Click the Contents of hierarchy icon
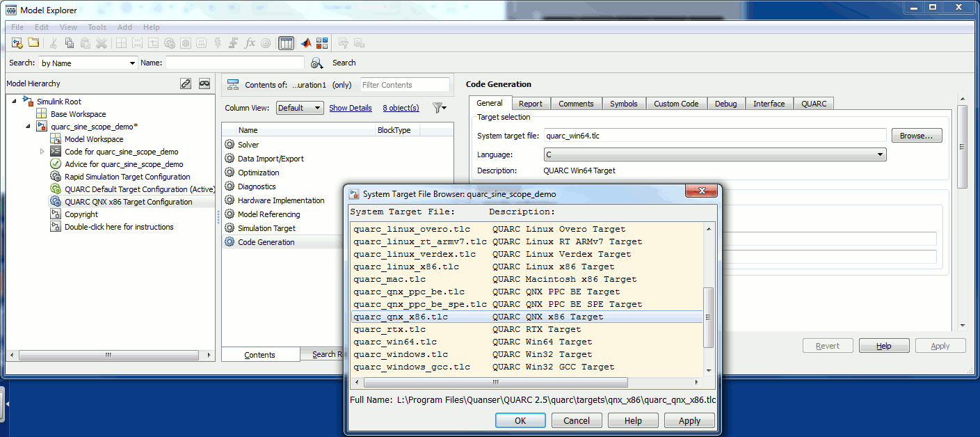Screen dimensions: 980x437 click(x=234, y=85)
